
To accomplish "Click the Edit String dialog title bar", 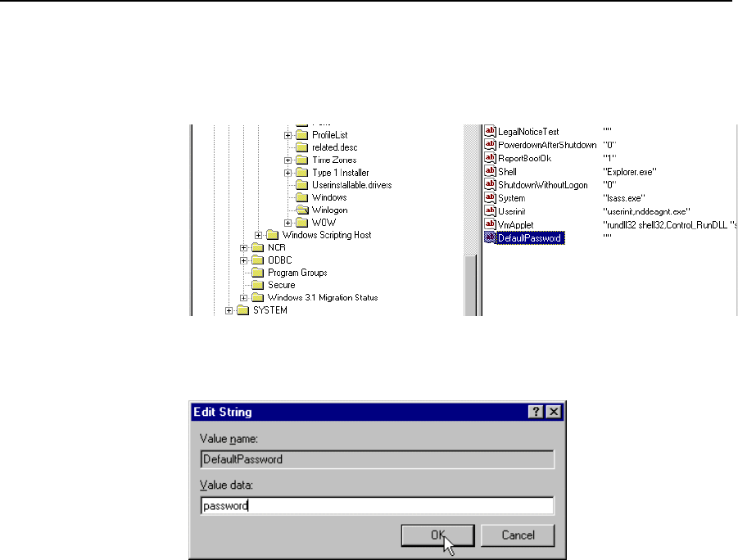I will tap(377, 412).
